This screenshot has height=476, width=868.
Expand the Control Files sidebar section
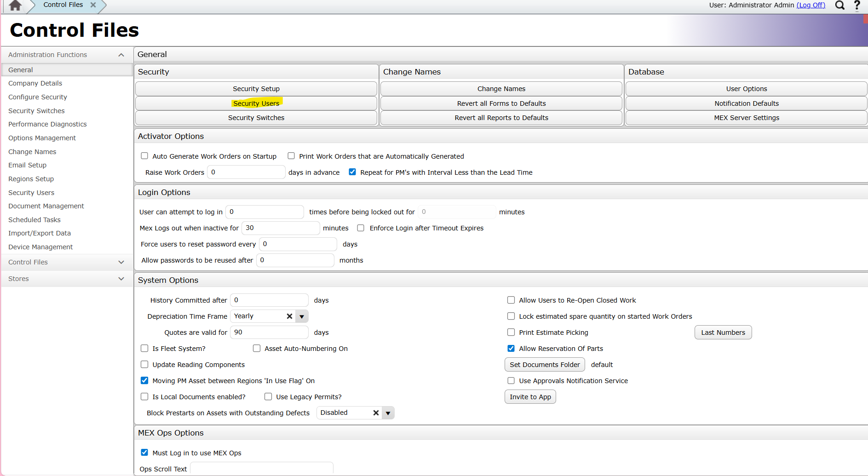(121, 262)
